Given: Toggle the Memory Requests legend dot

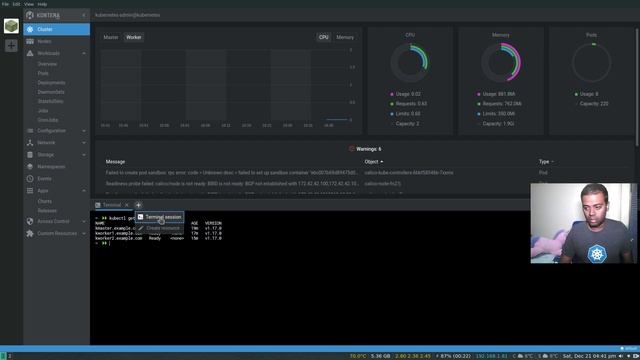Looking at the screenshot, I should (479, 104).
